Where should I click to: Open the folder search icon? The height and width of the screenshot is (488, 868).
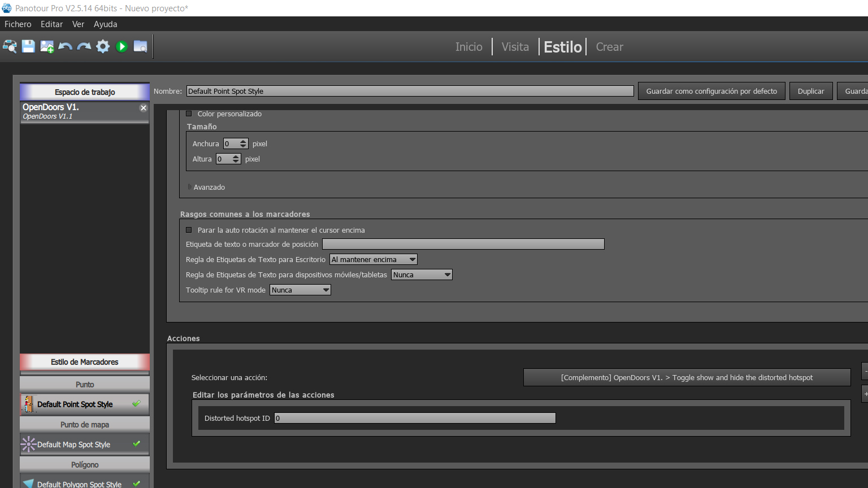click(x=140, y=46)
